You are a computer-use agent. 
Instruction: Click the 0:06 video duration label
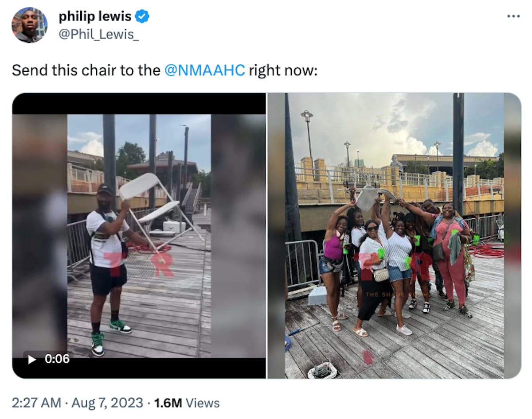coord(57,359)
